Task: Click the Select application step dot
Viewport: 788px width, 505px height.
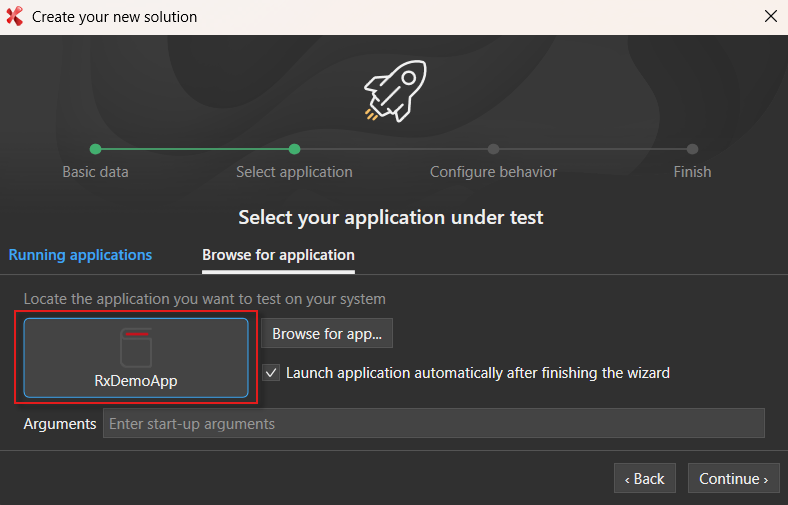Action: pyautogui.click(x=294, y=149)
